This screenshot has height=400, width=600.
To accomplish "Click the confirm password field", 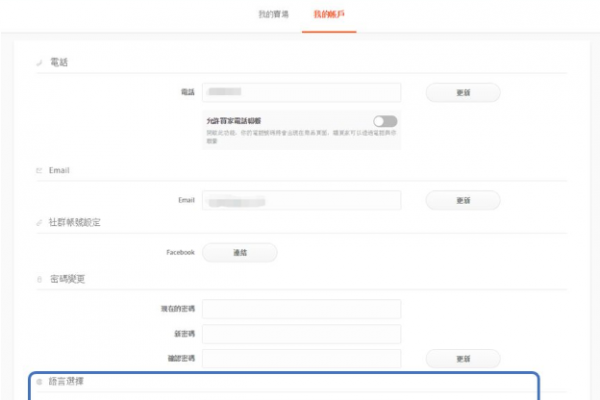I will pyautogui.click(x=302, y=359).
